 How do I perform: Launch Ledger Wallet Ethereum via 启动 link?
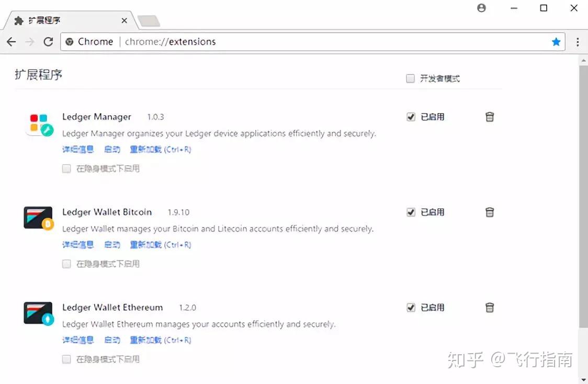[x=111, y=340]
